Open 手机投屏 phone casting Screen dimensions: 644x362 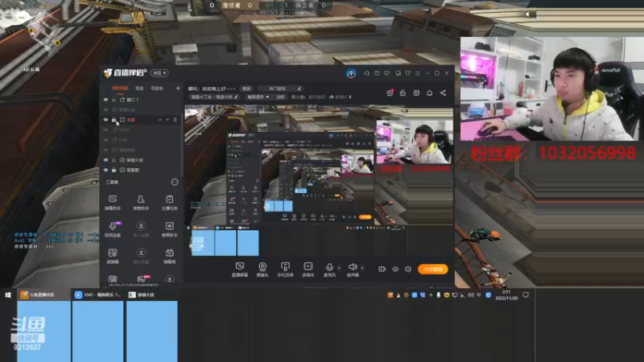coord(285,269)
